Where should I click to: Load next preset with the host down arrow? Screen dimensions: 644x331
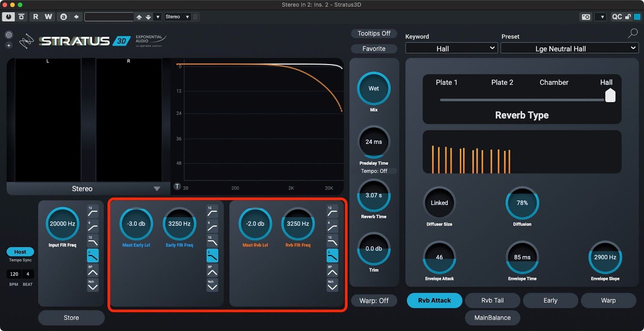[148, 17]
